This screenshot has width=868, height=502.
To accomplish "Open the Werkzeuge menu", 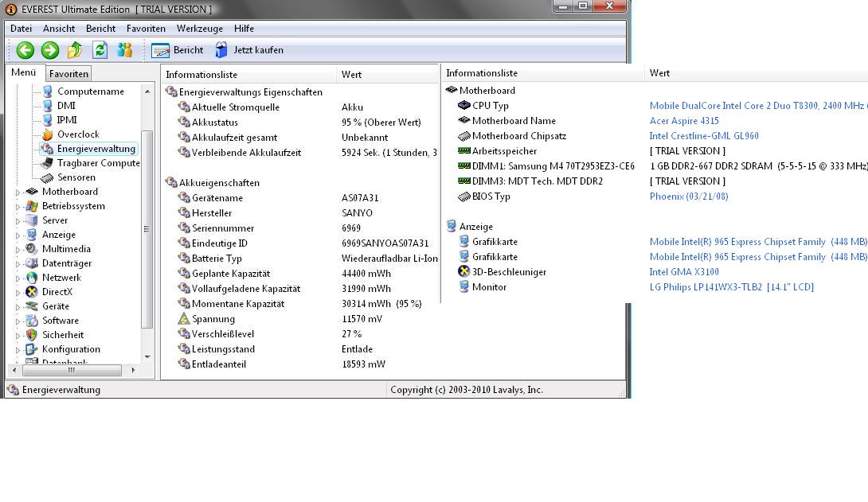I will coord(199,28).
